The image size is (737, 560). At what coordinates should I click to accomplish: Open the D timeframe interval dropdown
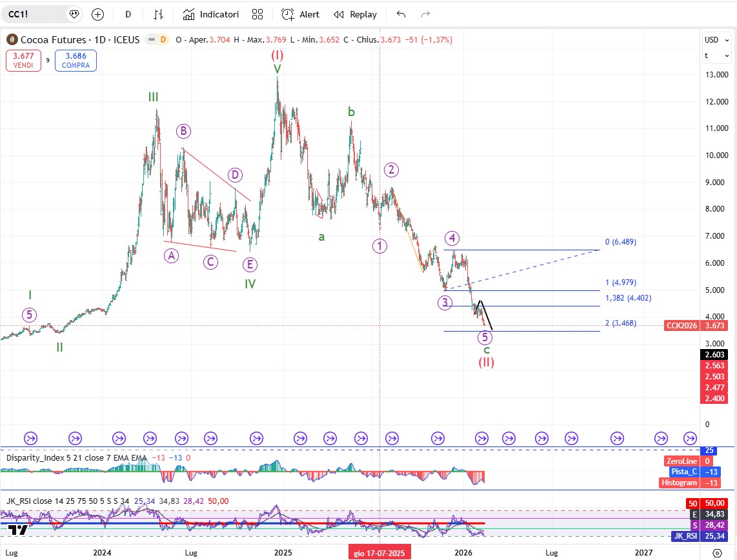128,14
